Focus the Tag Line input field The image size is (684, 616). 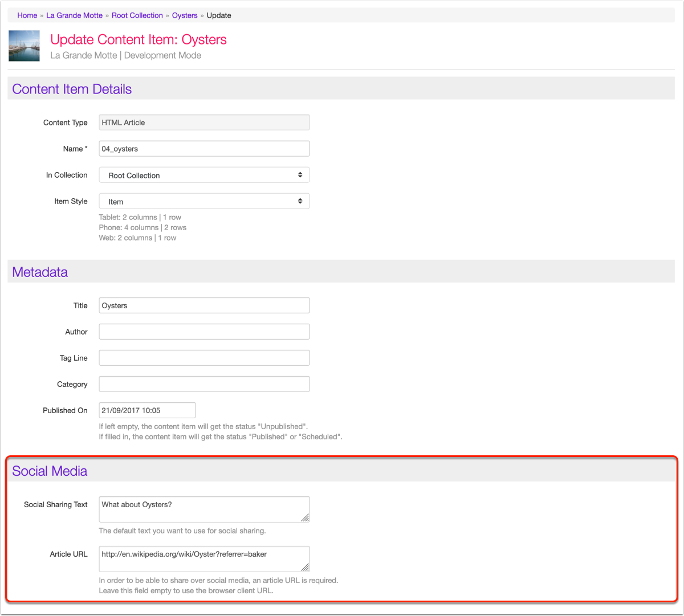[x=204, y=358]
